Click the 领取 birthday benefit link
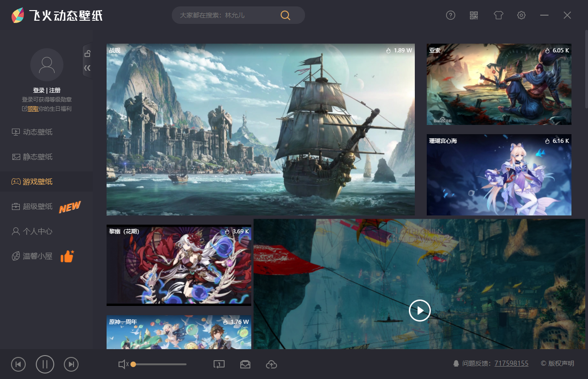The image size is (588, 379). pos(33,109)
